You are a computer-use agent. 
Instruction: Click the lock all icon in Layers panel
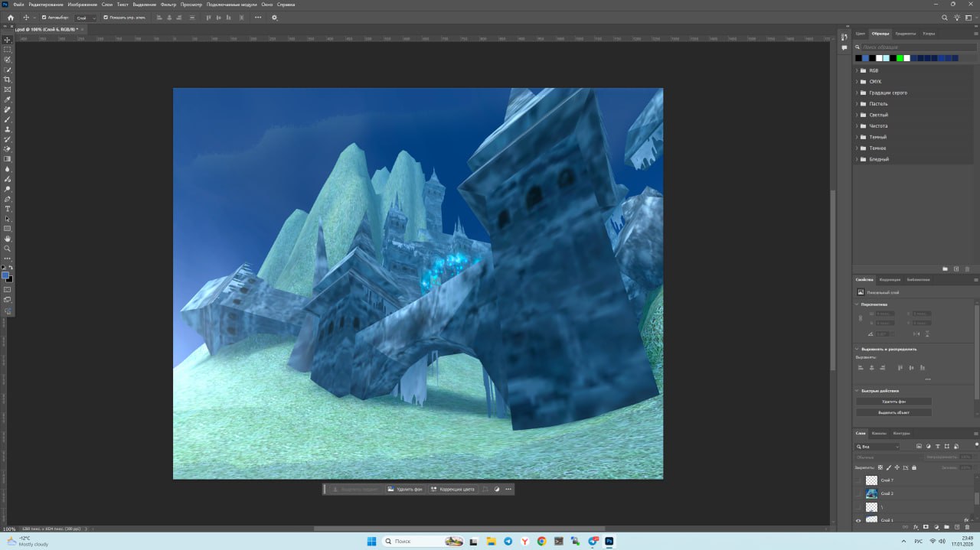(x=913, y=467)
